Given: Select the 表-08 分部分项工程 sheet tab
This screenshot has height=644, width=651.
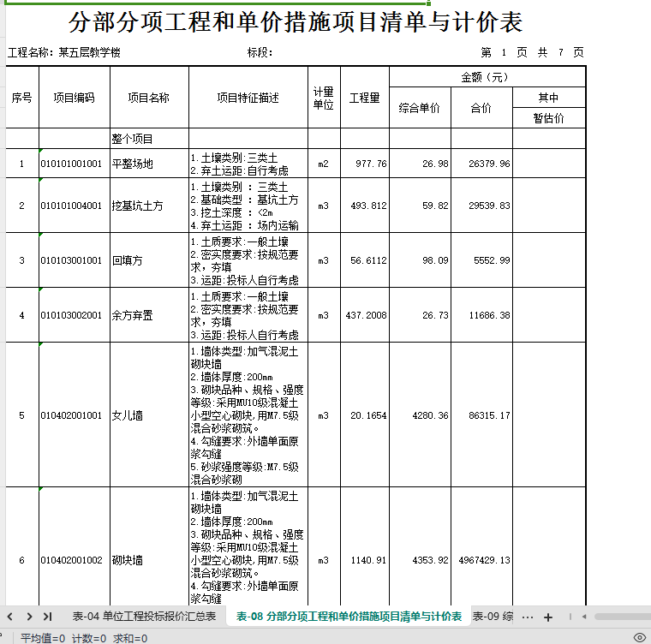Looking at the screenshot, I should pyautogui.click(x=349, y=617).
